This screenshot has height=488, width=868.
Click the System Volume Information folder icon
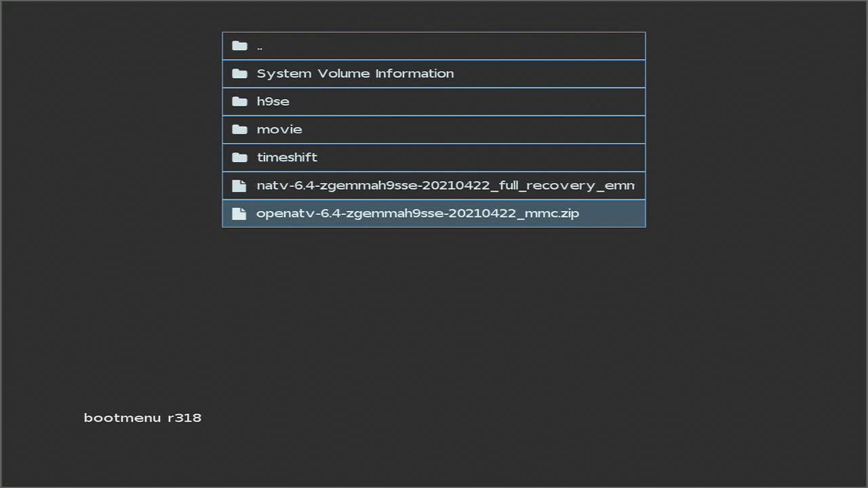pos(239,74)
